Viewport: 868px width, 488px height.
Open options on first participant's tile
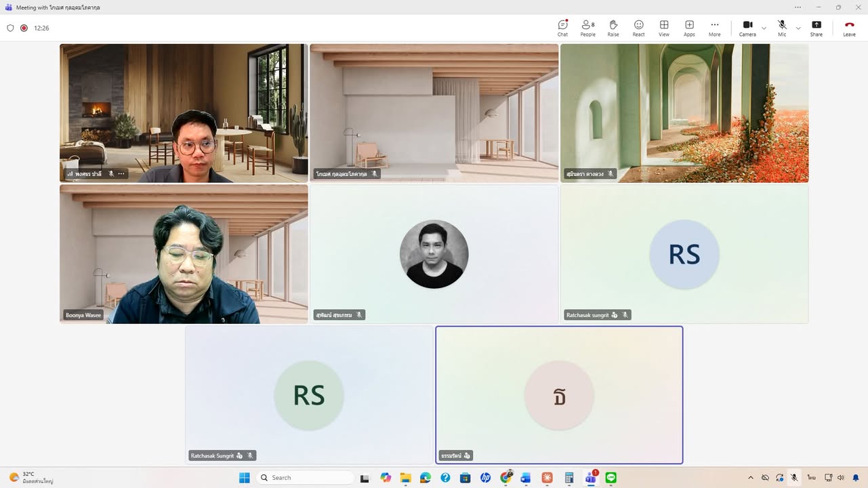click(121, 174)
